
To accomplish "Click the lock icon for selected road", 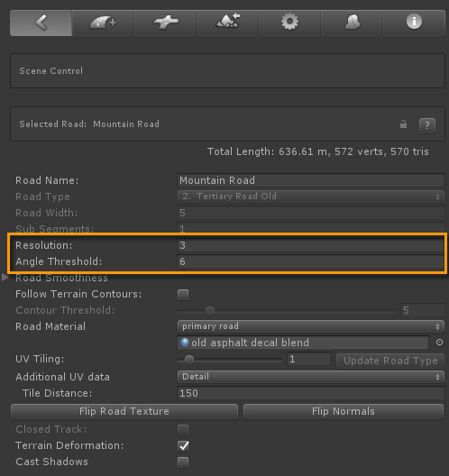I will point(403,124).
